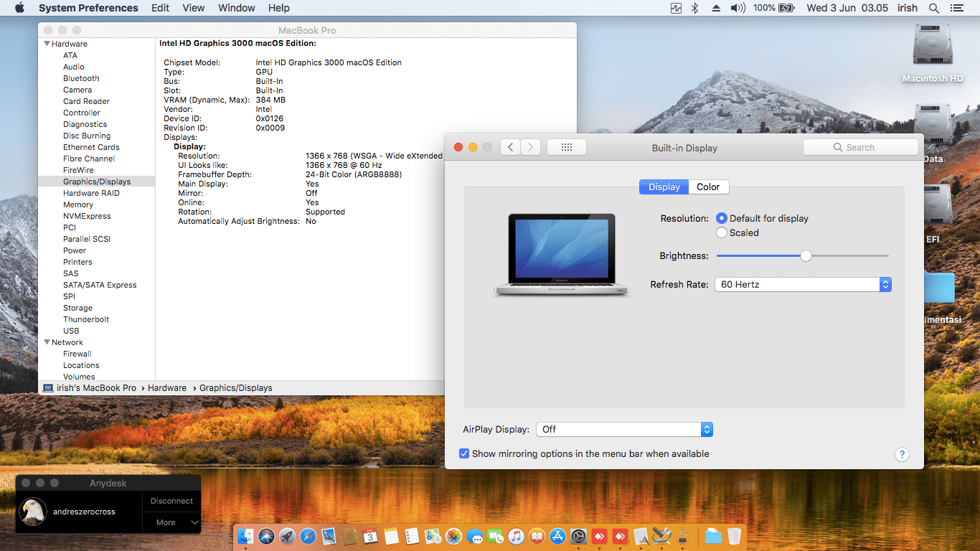
Task: Open iTunes from the Dock
Action: click(x=516, y=536)
